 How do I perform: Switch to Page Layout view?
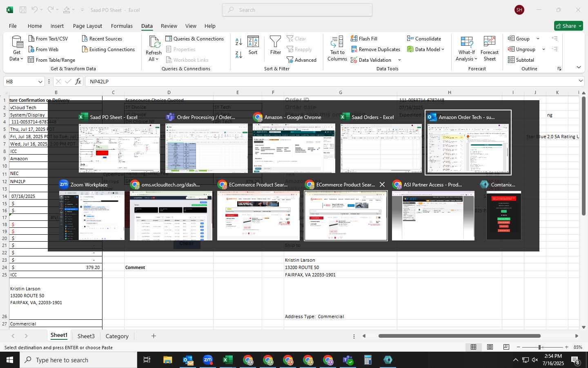[x=490, y=347]
